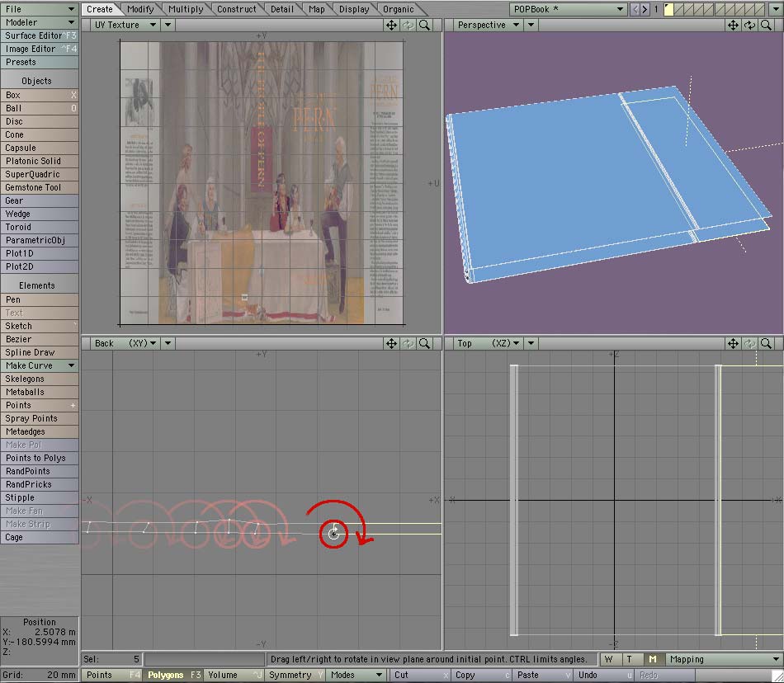Go to previous object with left arrow
The image size is (784, 683).
[x=635, y=9]
